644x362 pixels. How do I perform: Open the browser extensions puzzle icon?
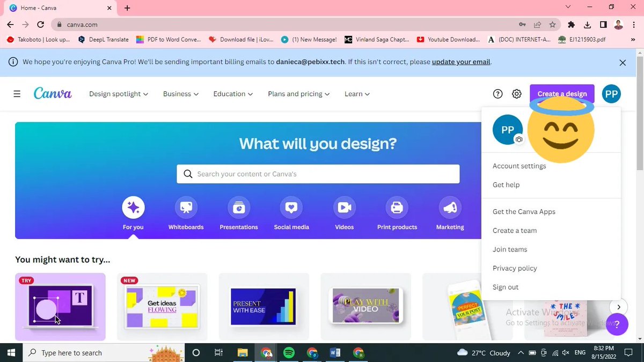pos(571,25)
